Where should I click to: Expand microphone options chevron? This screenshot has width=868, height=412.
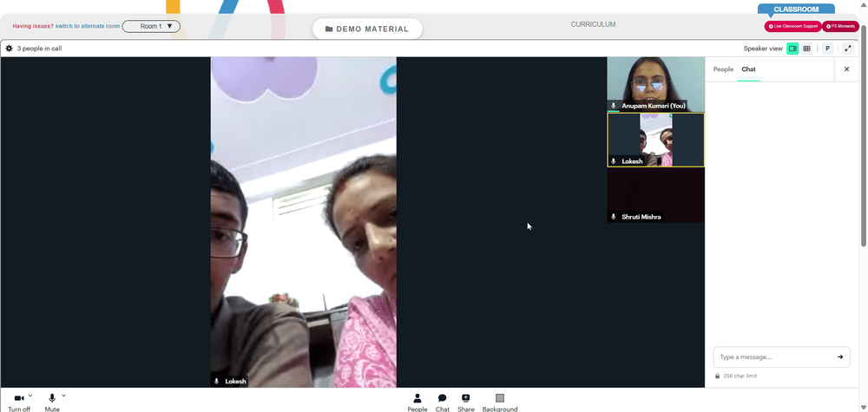[x=63, y=396]
